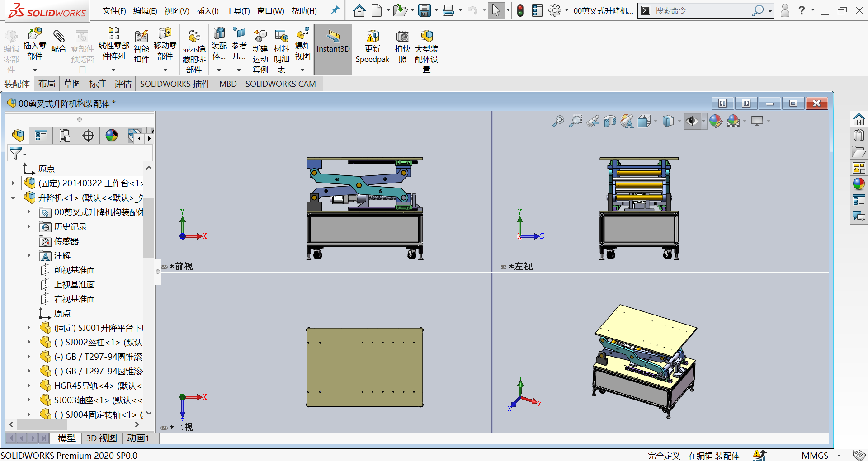868x461 pixels.
Task: Collapse the 升降机<1> tree node
Action: click(13, 198)
